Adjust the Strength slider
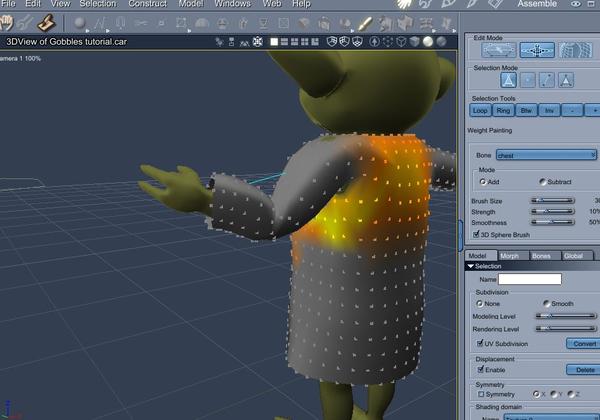This screenshot has height=420, width=600. [x=553, y=211]
